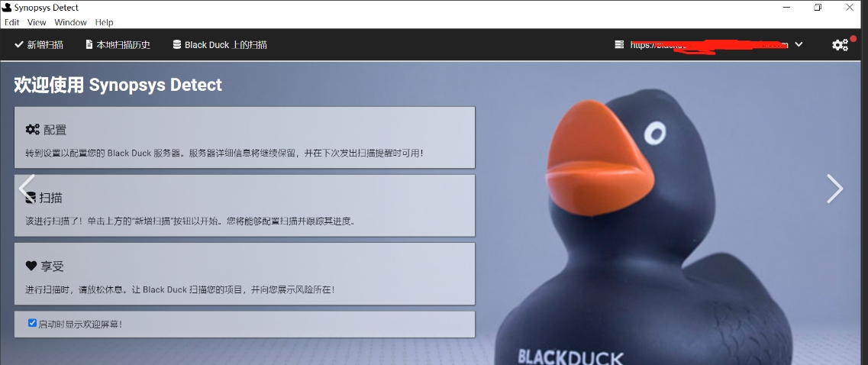This screenshot has width=868, height=365.
Task: Click the document icon before 本地扫描历史
Action: [89, 44]
